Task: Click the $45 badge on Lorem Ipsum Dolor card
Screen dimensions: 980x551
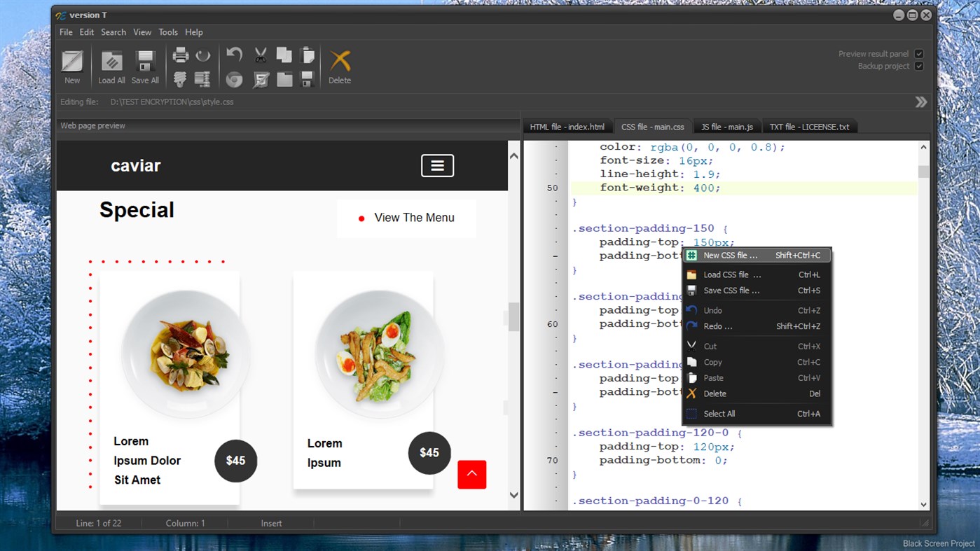Action: [x=235, y=461]
